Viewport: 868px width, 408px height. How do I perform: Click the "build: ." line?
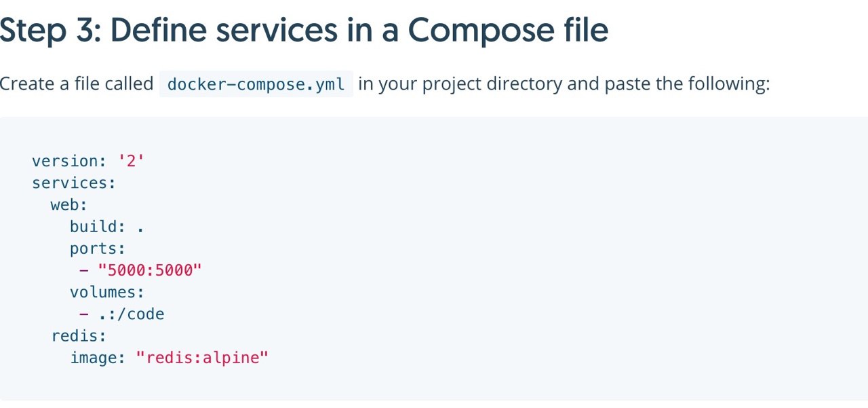[x=106, y=227]
